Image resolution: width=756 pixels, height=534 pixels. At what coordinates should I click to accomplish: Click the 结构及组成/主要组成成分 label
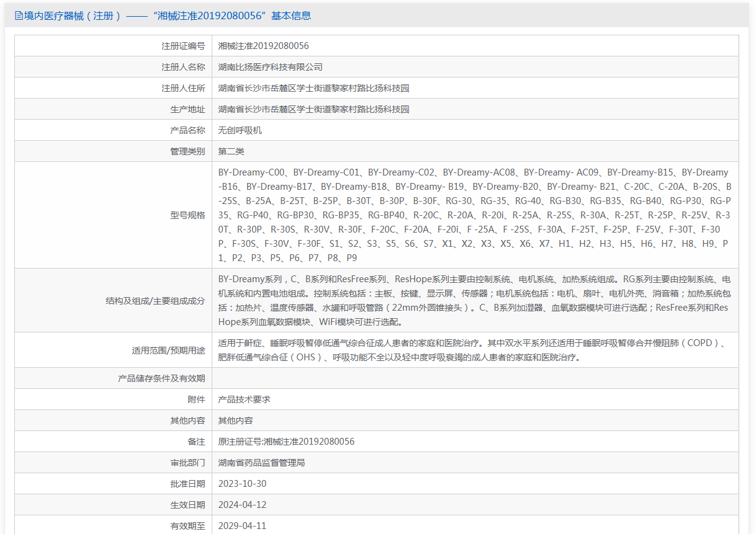(x=155, y=301)
